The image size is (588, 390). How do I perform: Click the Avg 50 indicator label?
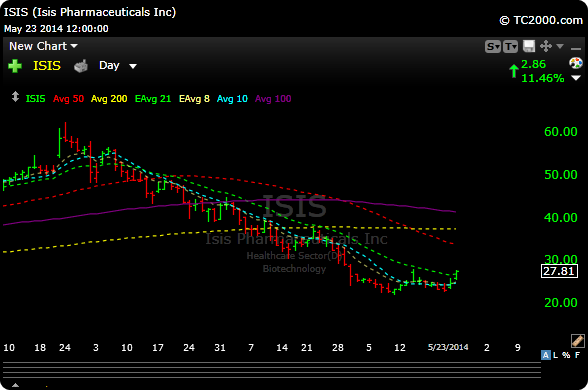(68, 99)
